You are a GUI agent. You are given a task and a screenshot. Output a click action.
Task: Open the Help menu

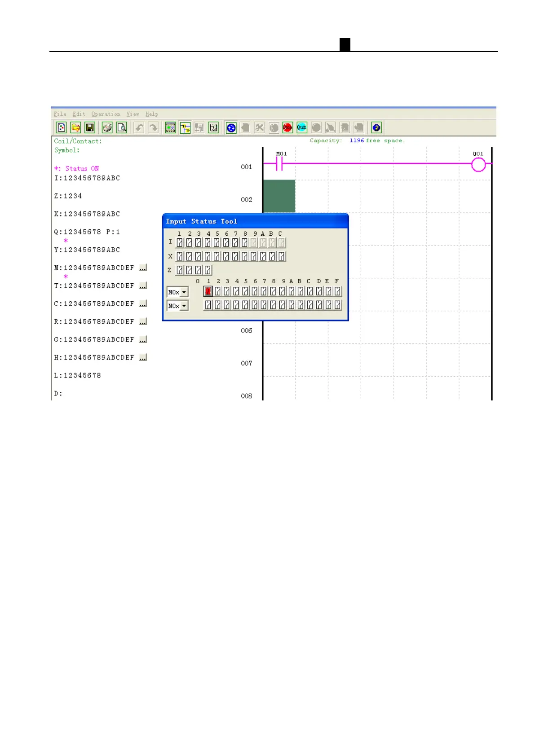pyautogui.click(x=152, y=114)
